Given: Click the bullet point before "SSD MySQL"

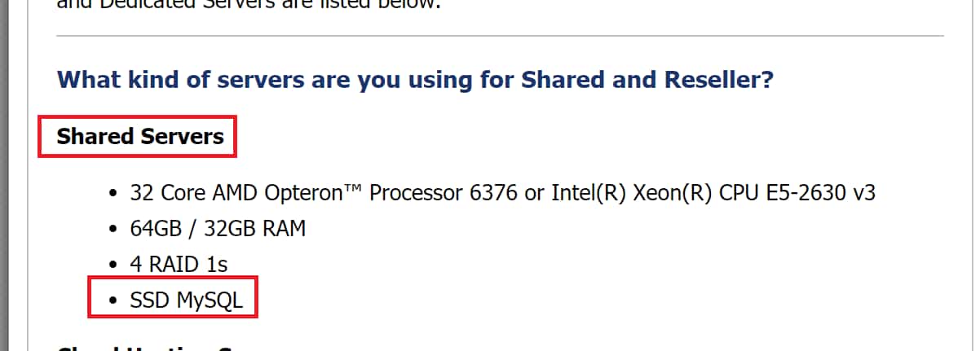Looking at the screenshot, I should 113,301.
